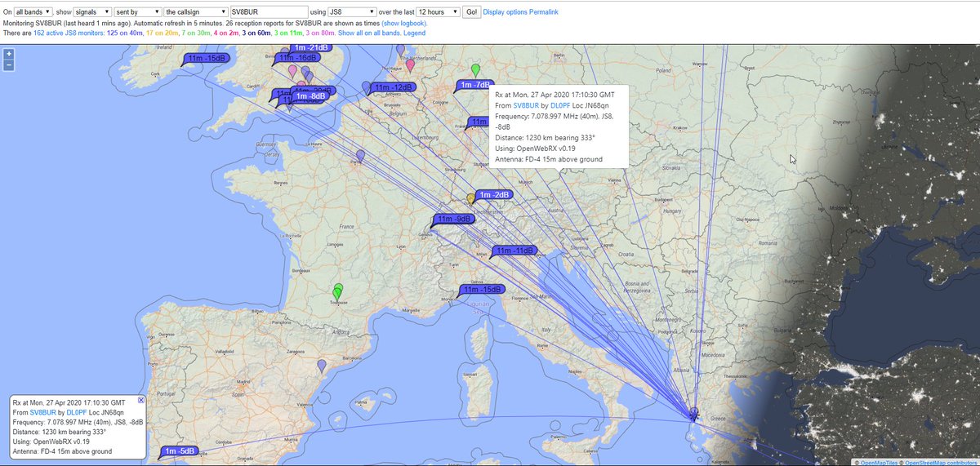Click the pink monitor pin in the Netherlands
Image resolution: width=980 pixels, height=466 pixels.
[x=411, y=66]
